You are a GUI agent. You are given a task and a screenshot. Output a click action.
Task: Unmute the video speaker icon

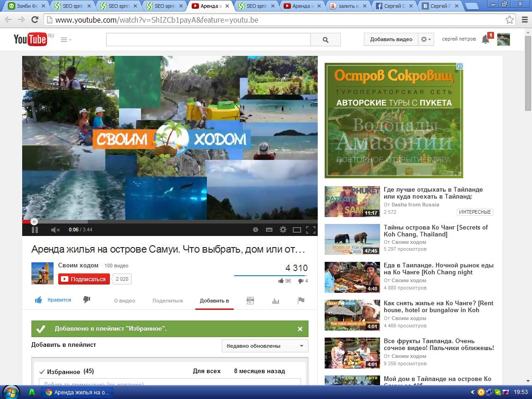tap(55, 230)
